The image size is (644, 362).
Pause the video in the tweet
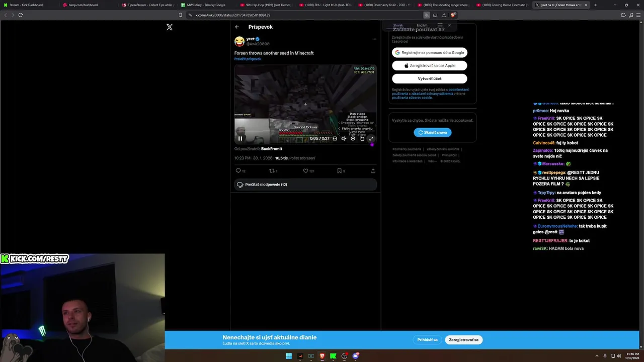[x=240, y=139]
